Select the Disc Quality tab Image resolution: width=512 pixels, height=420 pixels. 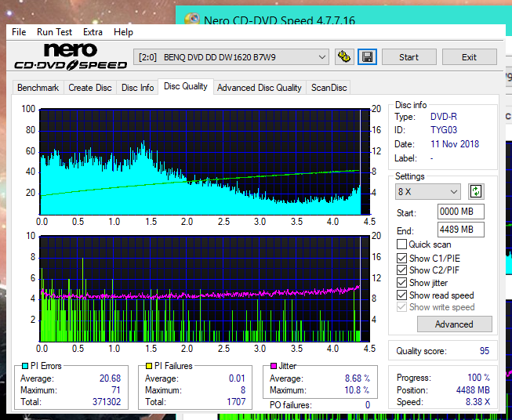(186, 86)
